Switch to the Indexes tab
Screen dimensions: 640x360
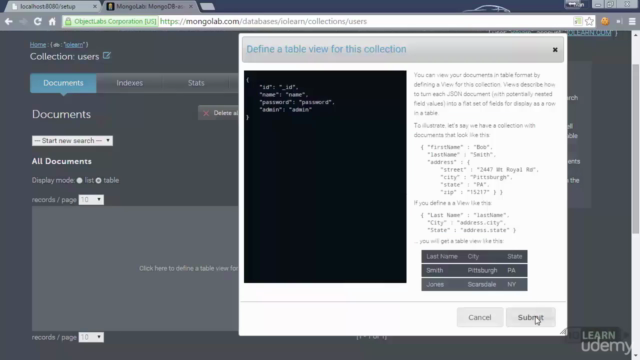pos(129,83)
